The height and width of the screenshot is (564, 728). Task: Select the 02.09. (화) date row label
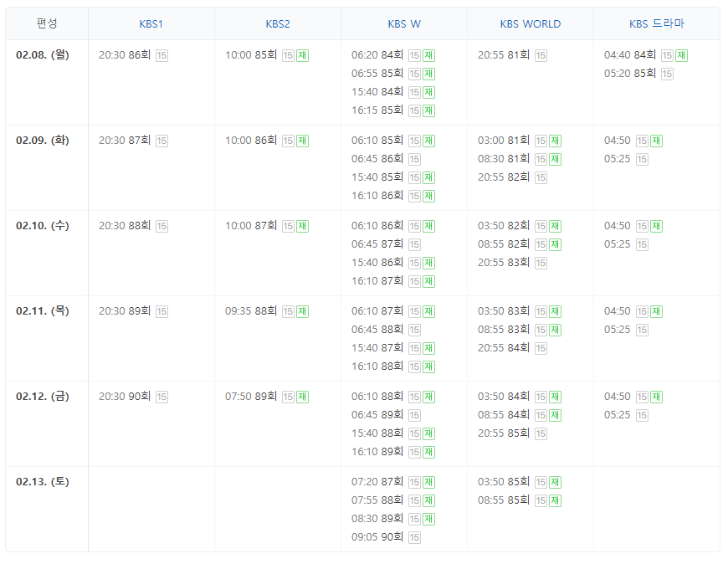(42, 141)
